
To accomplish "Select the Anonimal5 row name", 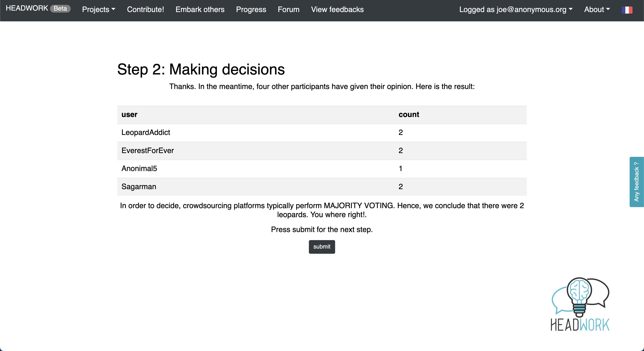I will coord(139,169).
